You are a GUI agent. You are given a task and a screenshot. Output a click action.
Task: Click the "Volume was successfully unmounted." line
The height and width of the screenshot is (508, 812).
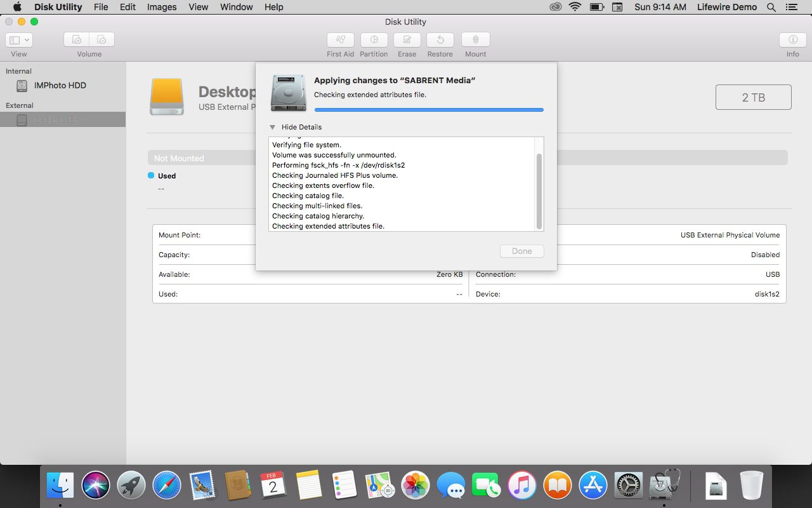[x=334, y=155]
